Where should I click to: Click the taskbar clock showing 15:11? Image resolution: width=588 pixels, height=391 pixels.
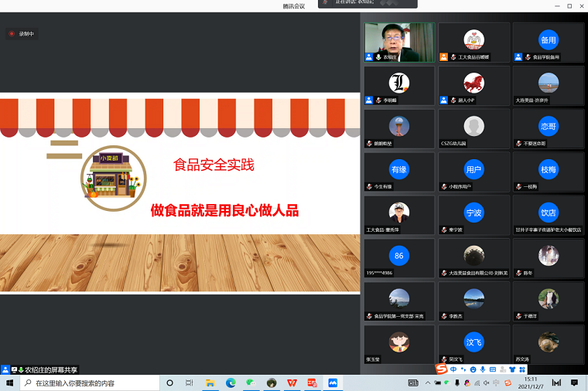pyautogui.click(x=531, y=382)
